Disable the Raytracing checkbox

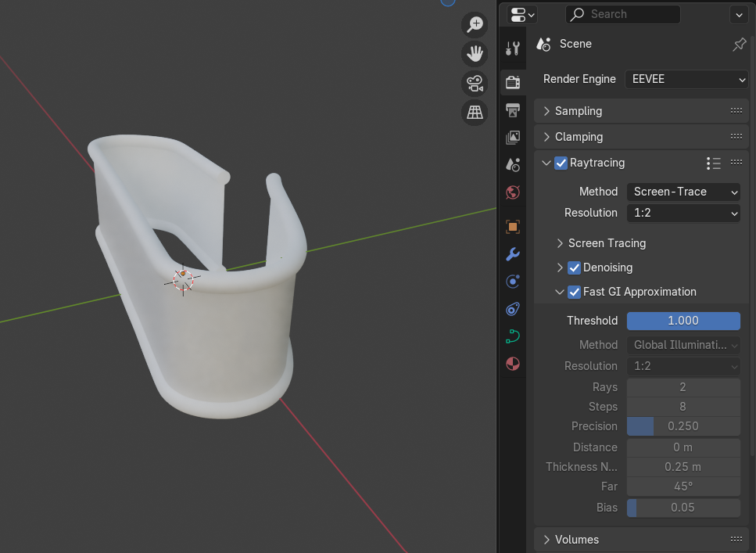coord(561,163)
